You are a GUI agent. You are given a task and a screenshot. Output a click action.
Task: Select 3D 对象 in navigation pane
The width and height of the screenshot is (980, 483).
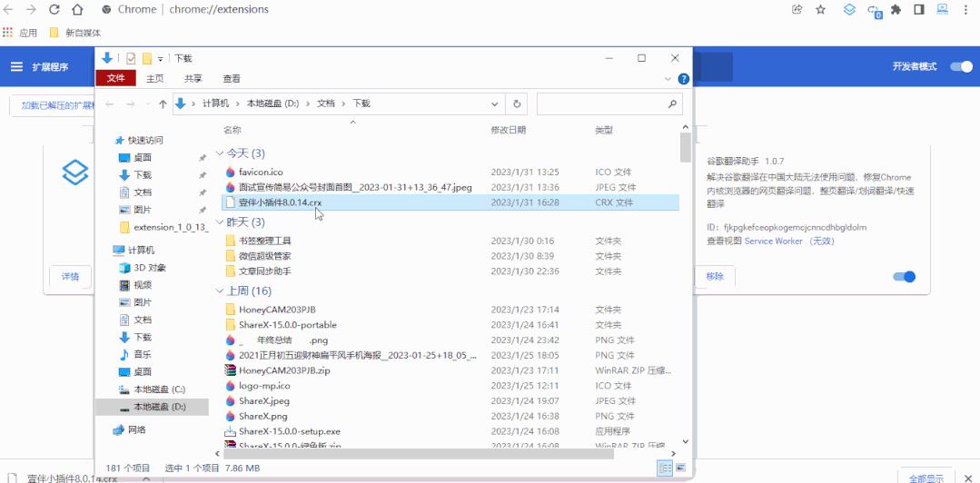coord(143,268)
